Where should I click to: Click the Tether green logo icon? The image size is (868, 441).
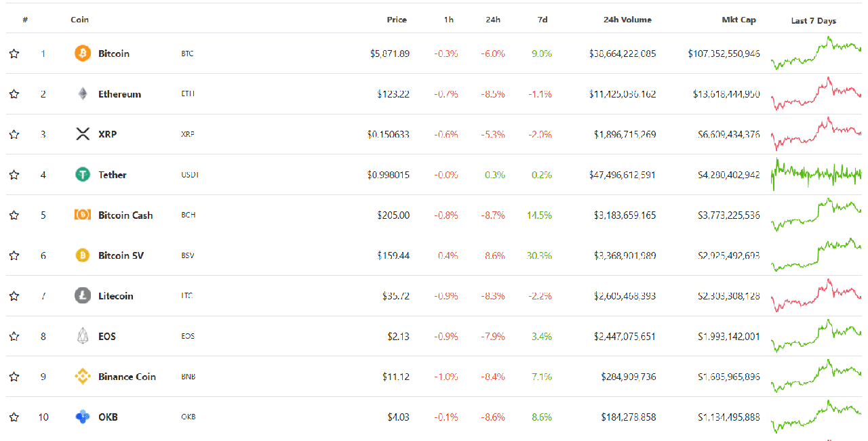click(82, 175)
